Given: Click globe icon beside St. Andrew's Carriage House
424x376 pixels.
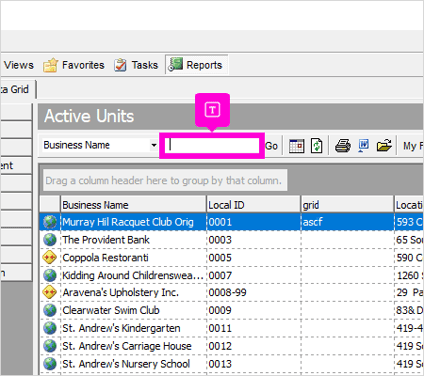Looking at the screenshot, I should click(50, 346).
